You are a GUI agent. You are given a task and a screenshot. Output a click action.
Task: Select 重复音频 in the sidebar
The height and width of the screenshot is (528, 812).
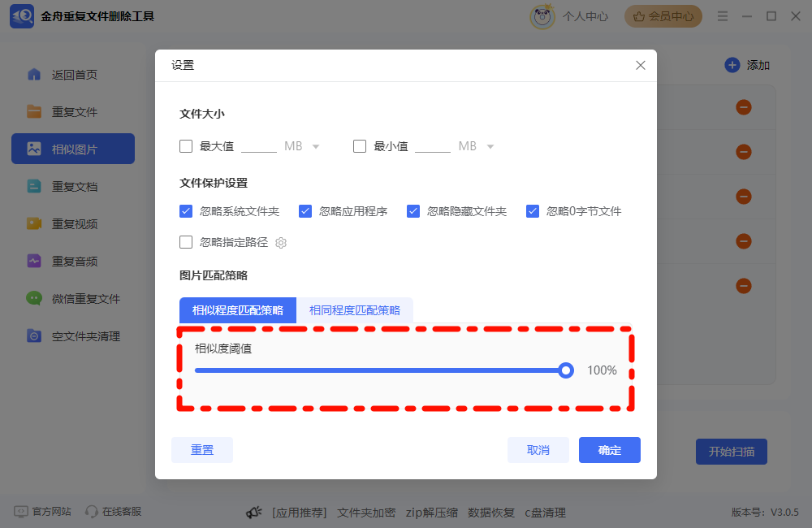click(73, 261)
